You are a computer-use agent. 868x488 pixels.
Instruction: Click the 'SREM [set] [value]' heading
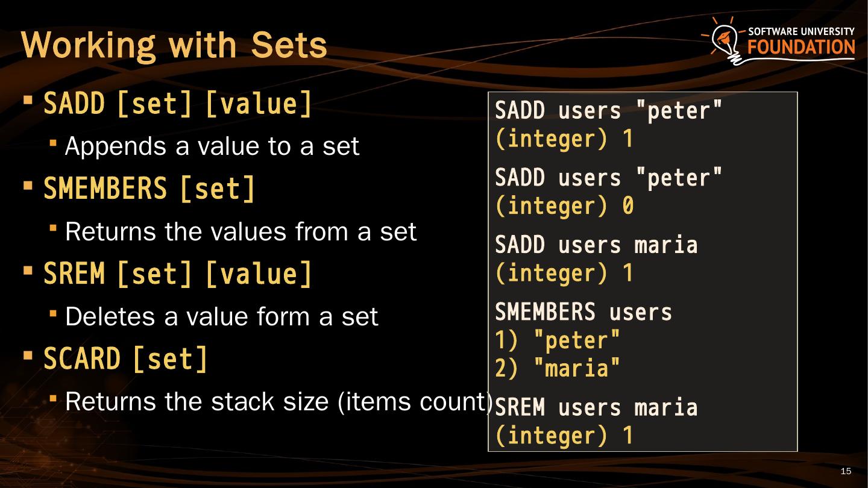pyautogui.click(x=178, y=274)
